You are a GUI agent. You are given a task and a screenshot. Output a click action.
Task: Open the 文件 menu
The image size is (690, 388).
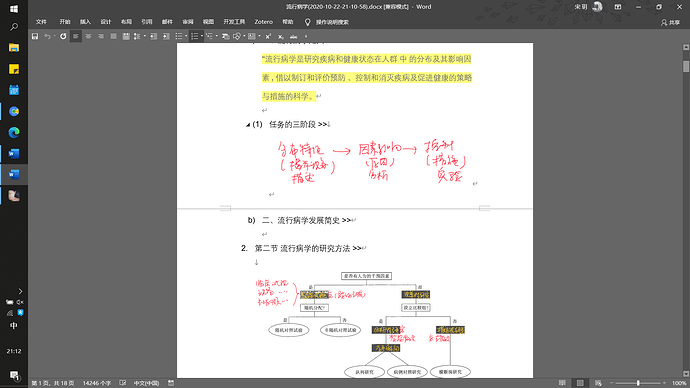click(41, 22)
